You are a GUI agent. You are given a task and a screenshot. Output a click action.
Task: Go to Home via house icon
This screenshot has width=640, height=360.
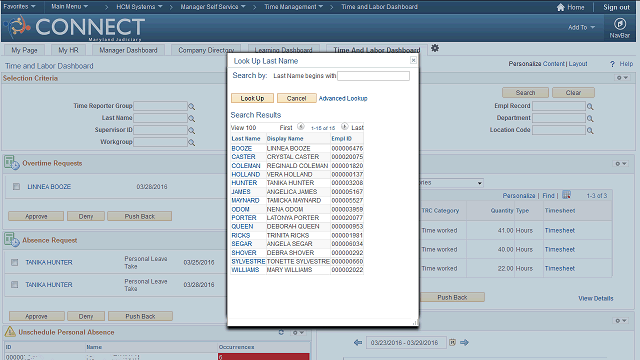[561, 7]
